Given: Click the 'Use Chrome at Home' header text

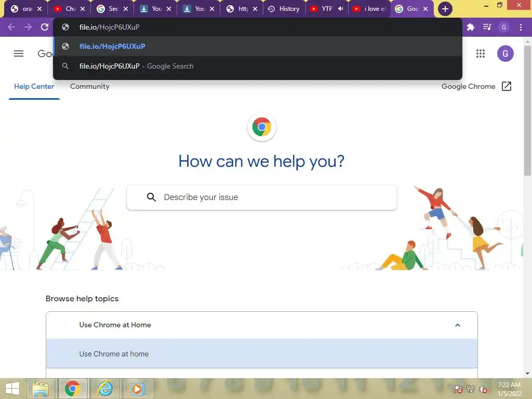Looking at the screenshot, I should (x=115, y=325).
